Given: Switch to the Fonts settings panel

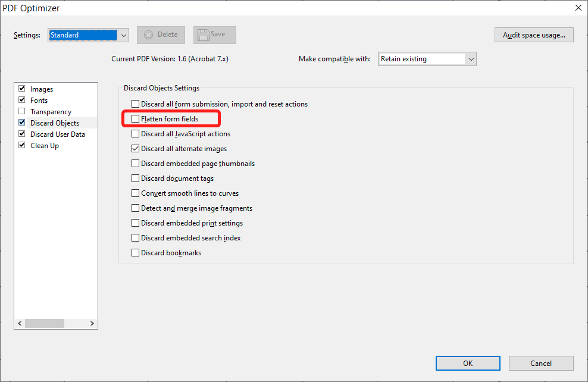Looking at the screenshot, I should tap(39, 100).
